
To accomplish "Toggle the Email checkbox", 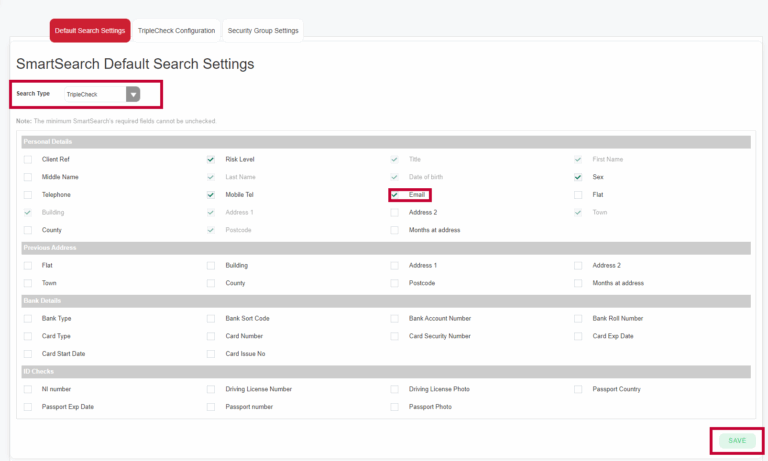I will coord(394,194).
